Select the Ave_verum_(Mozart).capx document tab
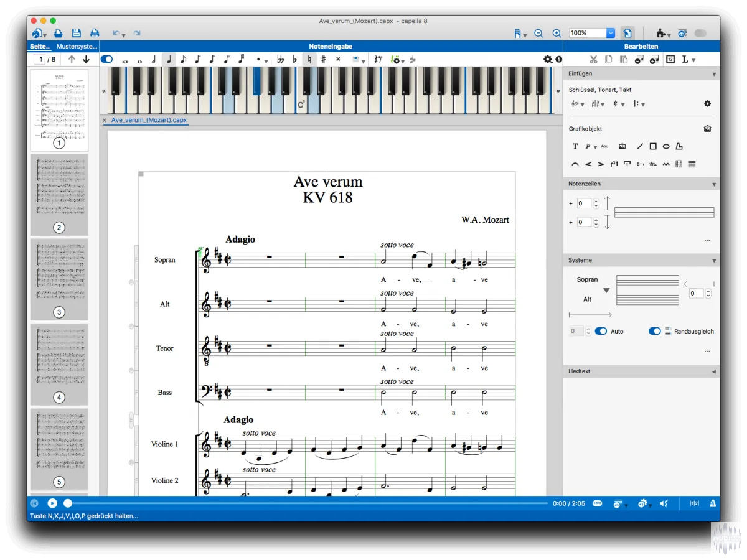The image size is (747, 560). (149, 120)
